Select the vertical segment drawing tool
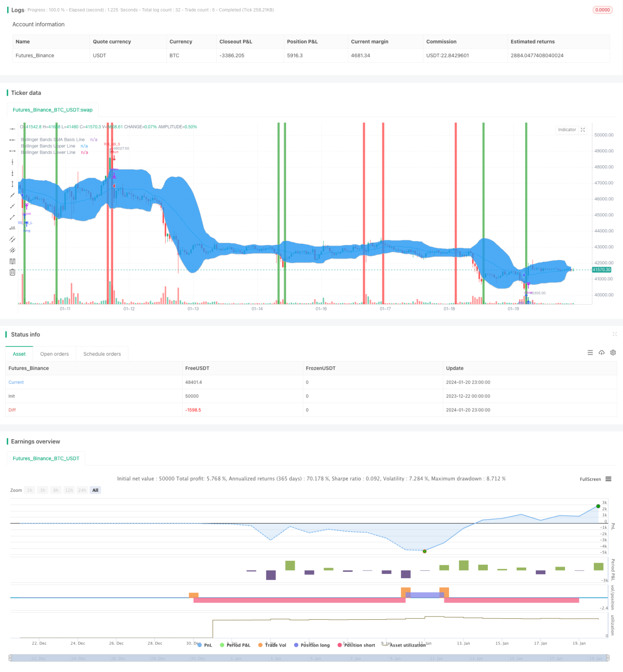Viewport: 623px width, 672px height. 12,184
